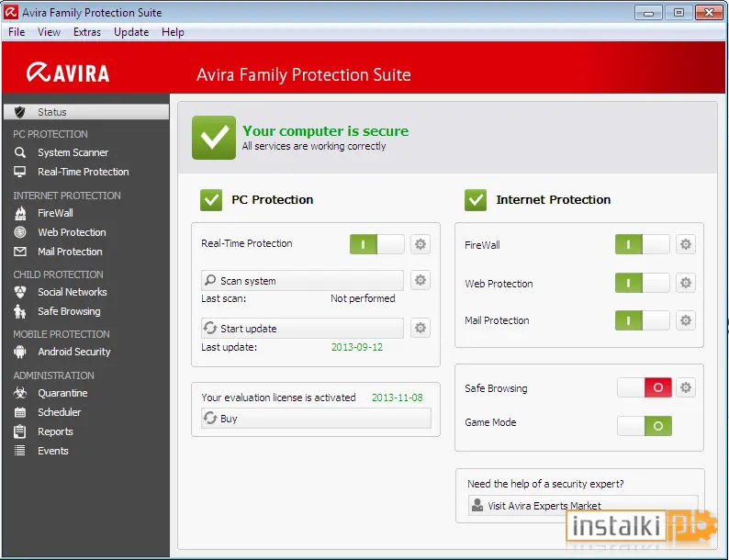Click the Buy license button
Viewport: 729px width, 560px height.
click(316, 419)
